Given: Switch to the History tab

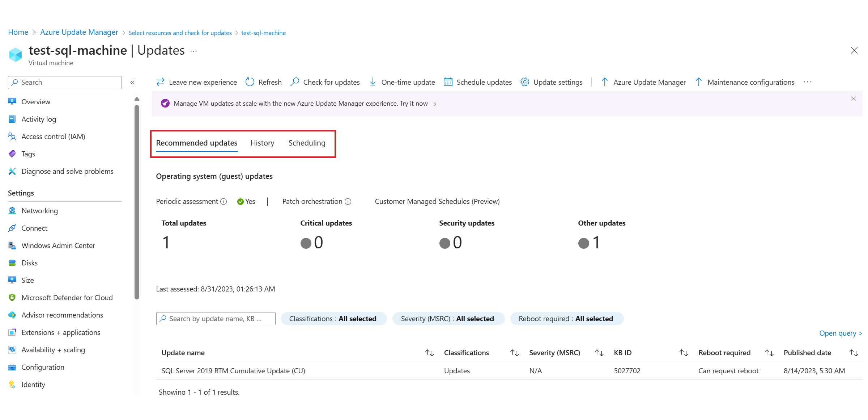Looking at the screenshot, I should tap(263, 143).
